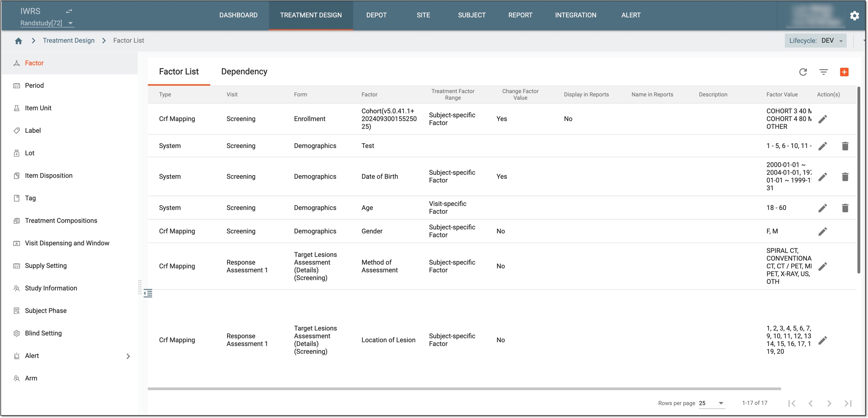Click the Treatment Design breadcrumb link

[68, 41]
